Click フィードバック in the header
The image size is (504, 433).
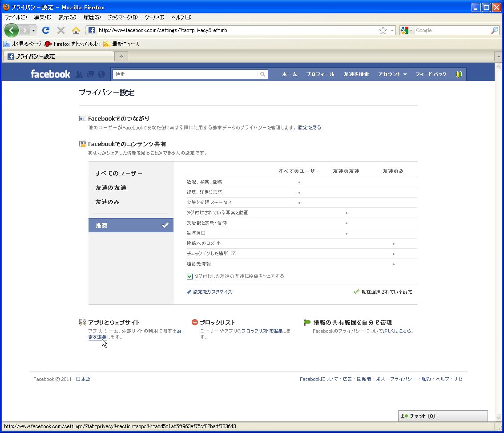(431, 74)
